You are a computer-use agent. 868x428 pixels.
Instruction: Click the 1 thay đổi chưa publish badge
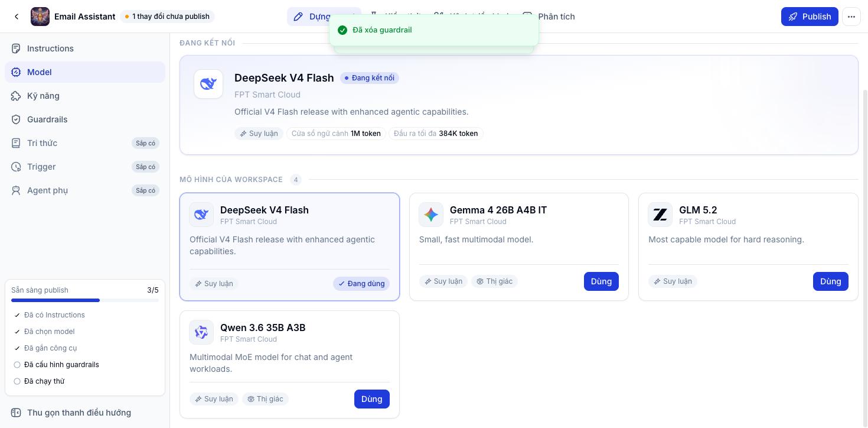[167, 17]
